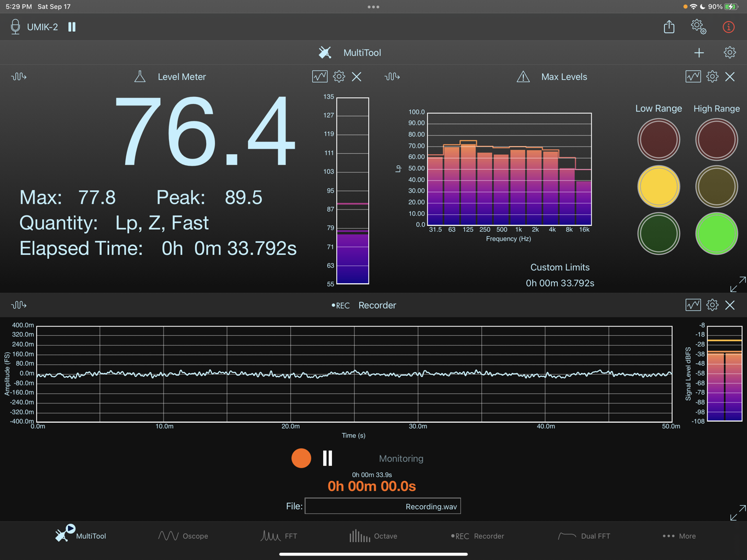The height and width of the screenshot is (560, 747).
Task: Open the red info icon
Action: pos(728,27)
